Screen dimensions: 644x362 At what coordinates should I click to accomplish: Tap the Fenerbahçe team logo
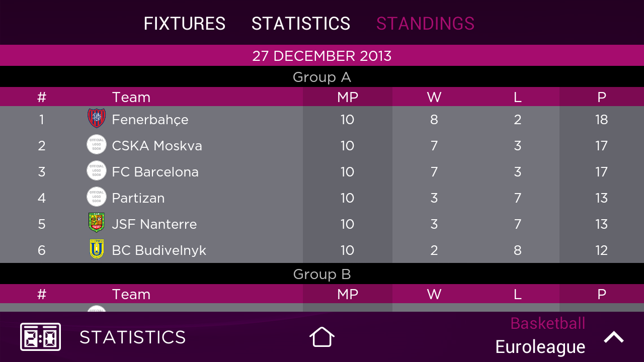tap(97, 119)
